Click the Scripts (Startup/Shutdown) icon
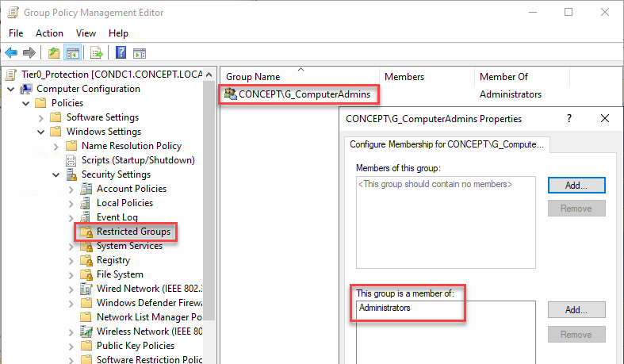Viewport: 624px width, 364px height. (x=71, y=160)
